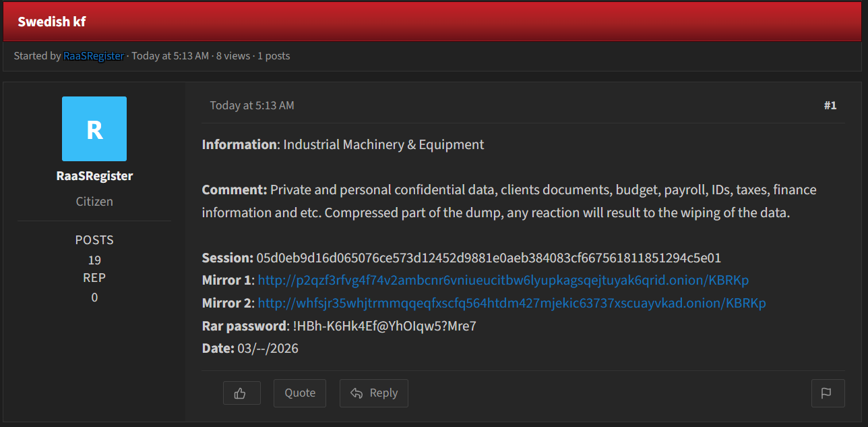
Task: Click the report flag icon
Action: (x=828, y=393)
